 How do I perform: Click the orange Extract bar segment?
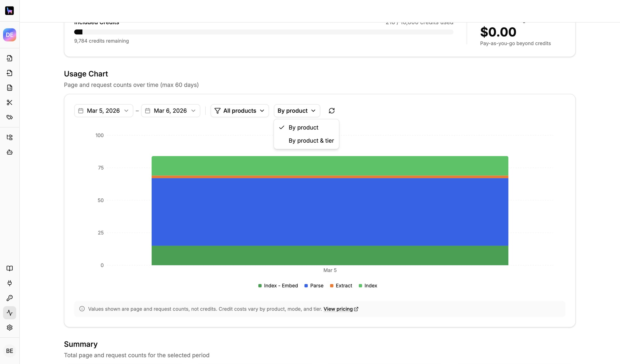pos(330,177)
